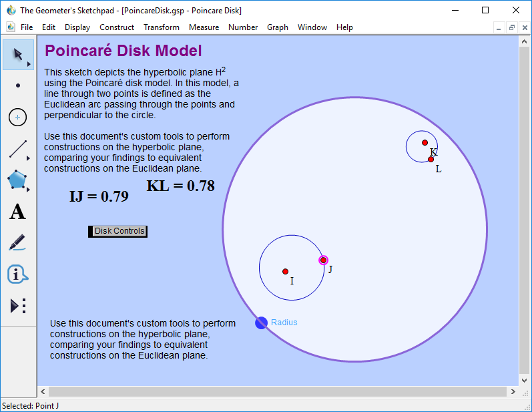Image resolution: width=532 pixels, height=412 pixels.
Task: Open the Transform menu
Action: click(x=161, y=27)
